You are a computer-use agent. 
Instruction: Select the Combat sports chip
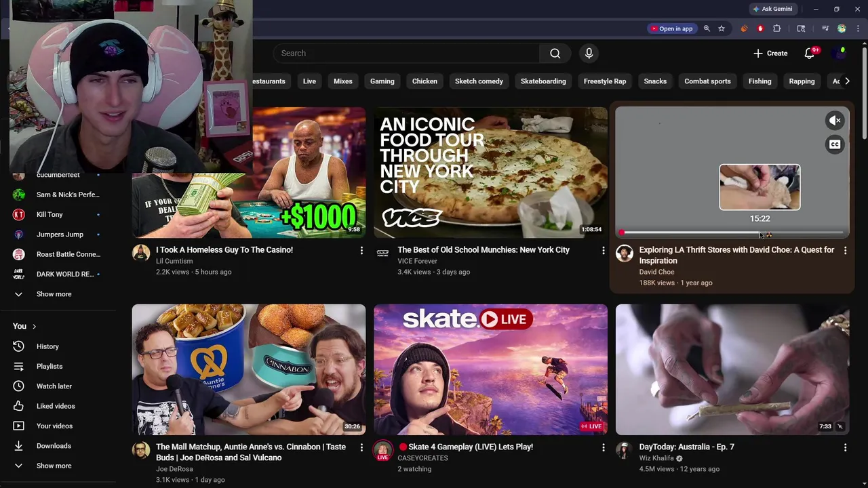click(707, 81)
